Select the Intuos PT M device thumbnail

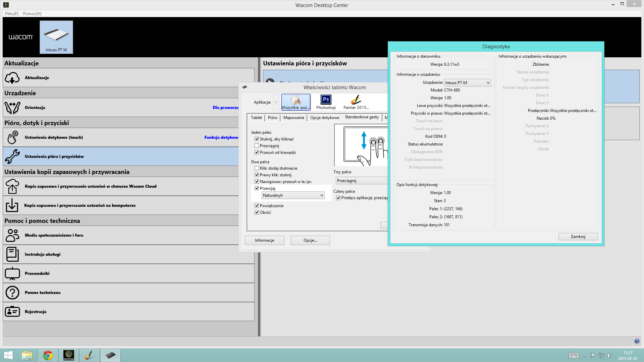click(x=56, y=37)
